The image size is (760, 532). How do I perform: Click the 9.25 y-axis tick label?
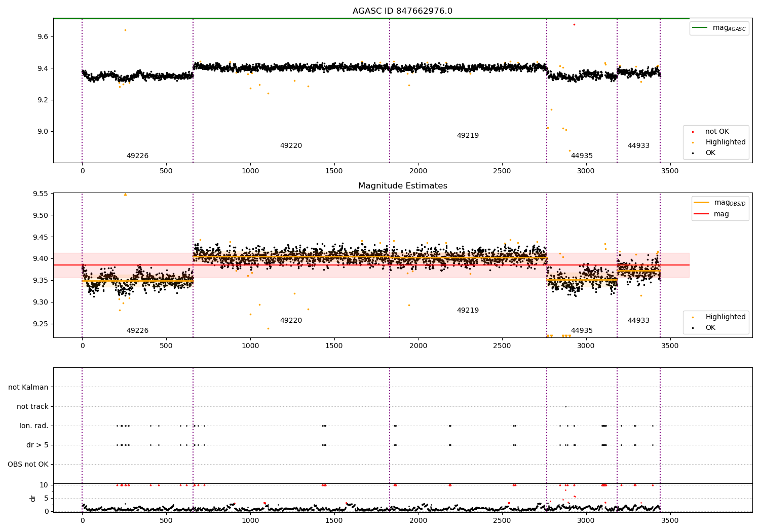point(41,324)
